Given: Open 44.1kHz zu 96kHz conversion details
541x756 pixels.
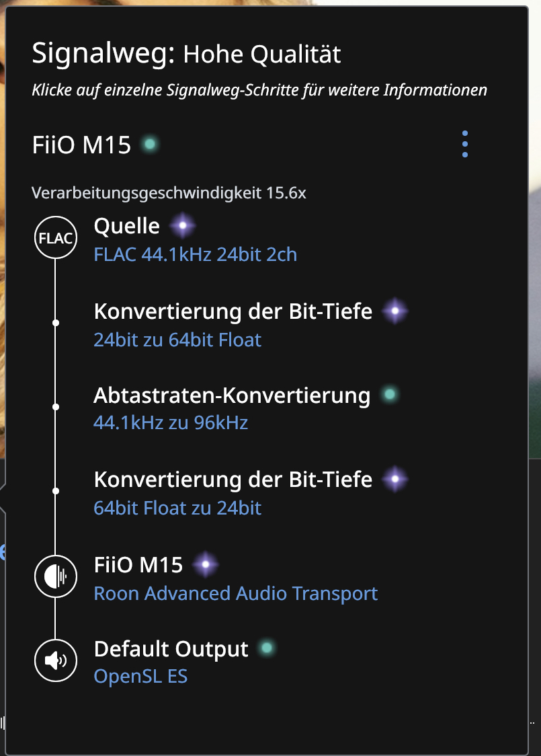Looking at the screenshot, I should point(171,423).
